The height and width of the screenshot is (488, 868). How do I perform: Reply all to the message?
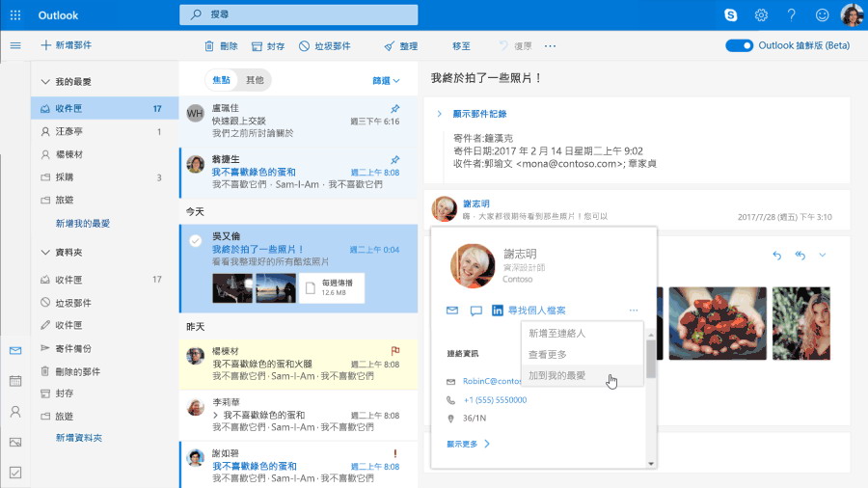tap(800, 255)
